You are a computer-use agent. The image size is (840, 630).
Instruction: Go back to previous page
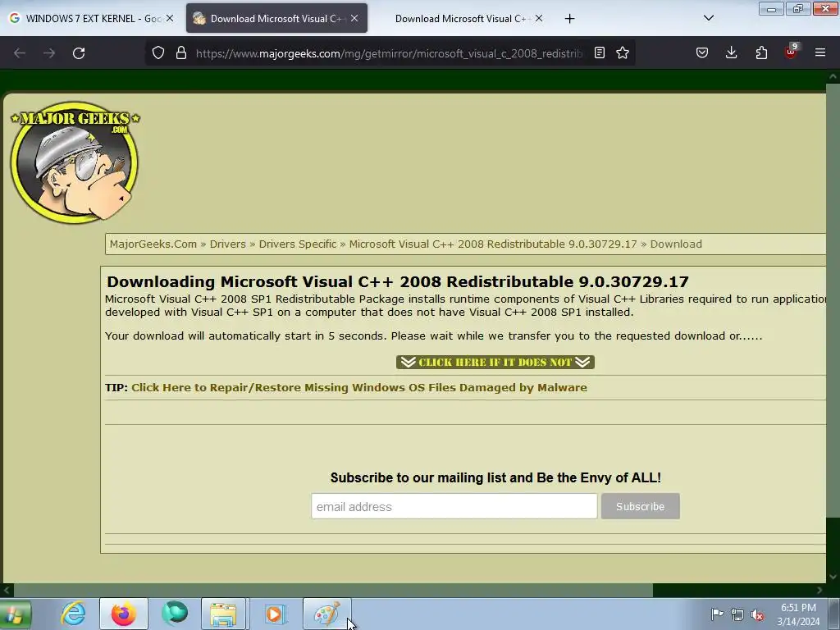point(20,53)
